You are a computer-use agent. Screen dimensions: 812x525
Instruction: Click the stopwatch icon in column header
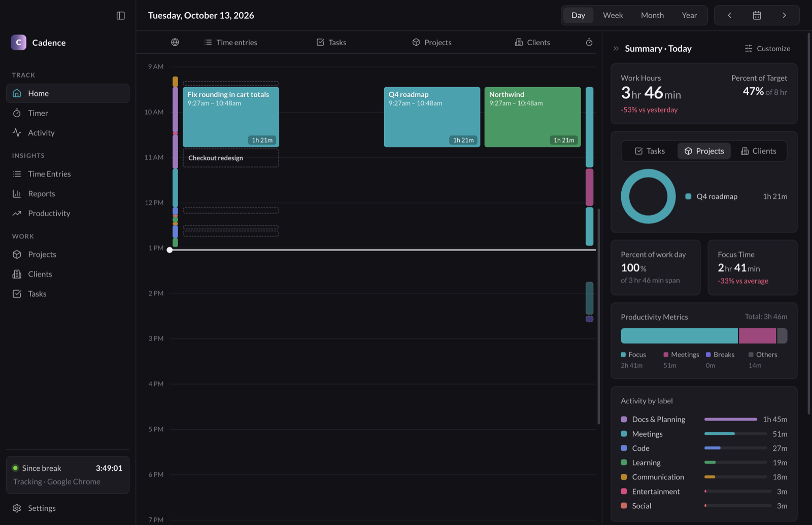[589, 42]
